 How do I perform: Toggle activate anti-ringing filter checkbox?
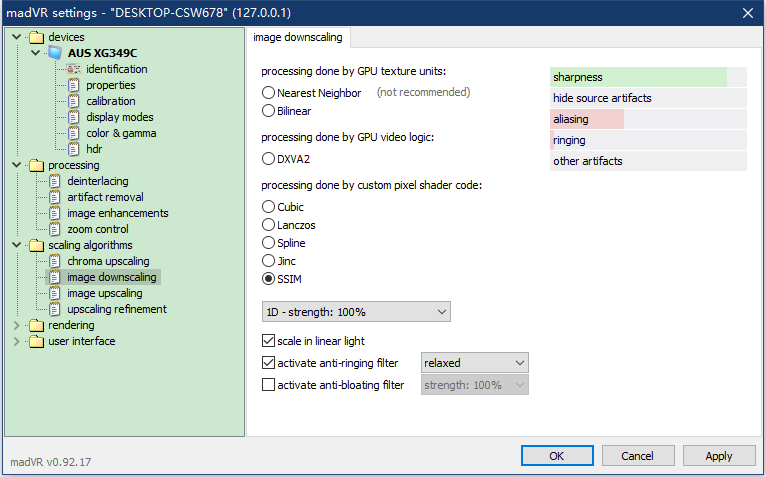[x=268, y=363]
